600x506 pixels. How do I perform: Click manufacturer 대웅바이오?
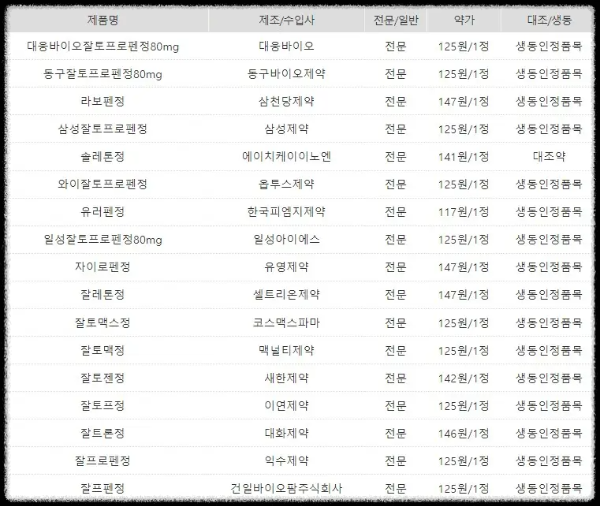pos(287,46)
